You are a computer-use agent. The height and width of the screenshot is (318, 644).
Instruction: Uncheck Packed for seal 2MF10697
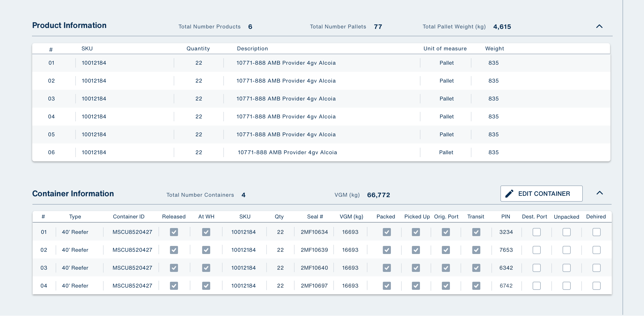[x=386, y=286]
